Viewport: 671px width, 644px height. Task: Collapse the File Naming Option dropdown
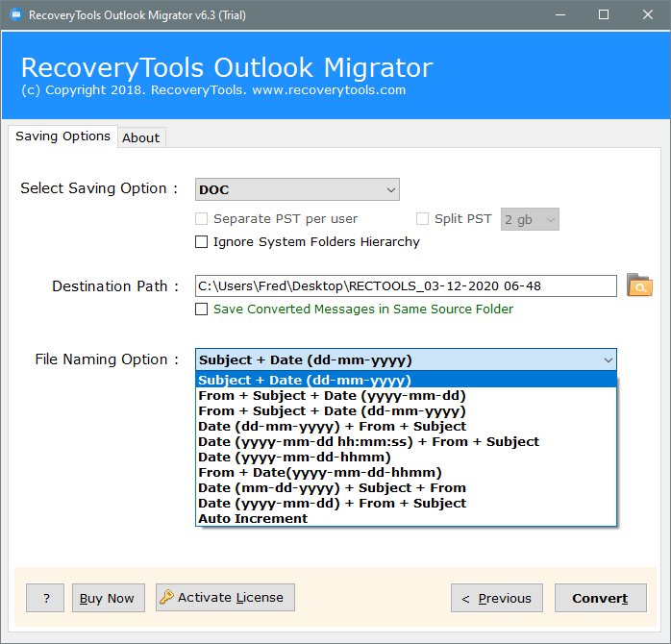click(406, 359)
